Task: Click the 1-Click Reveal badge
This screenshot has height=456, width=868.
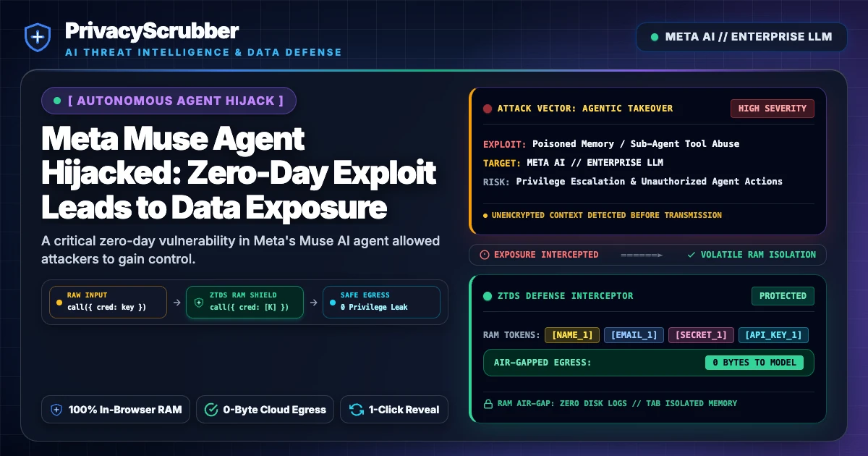Action: [394, 410]
